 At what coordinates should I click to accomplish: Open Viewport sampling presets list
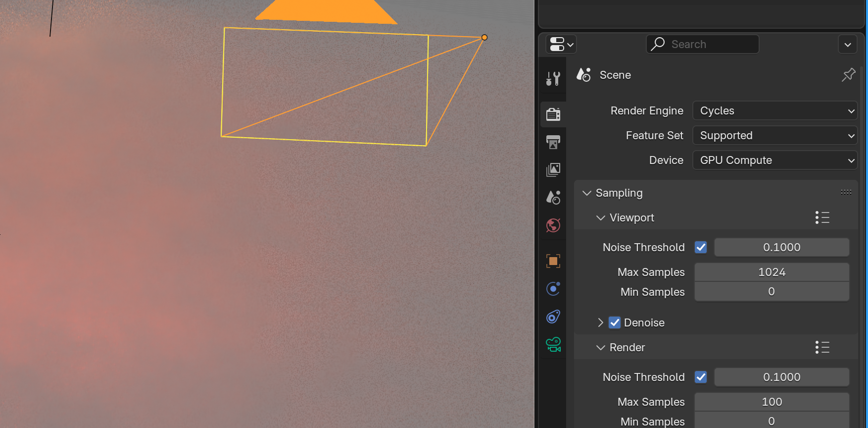[x=822, y=217]
